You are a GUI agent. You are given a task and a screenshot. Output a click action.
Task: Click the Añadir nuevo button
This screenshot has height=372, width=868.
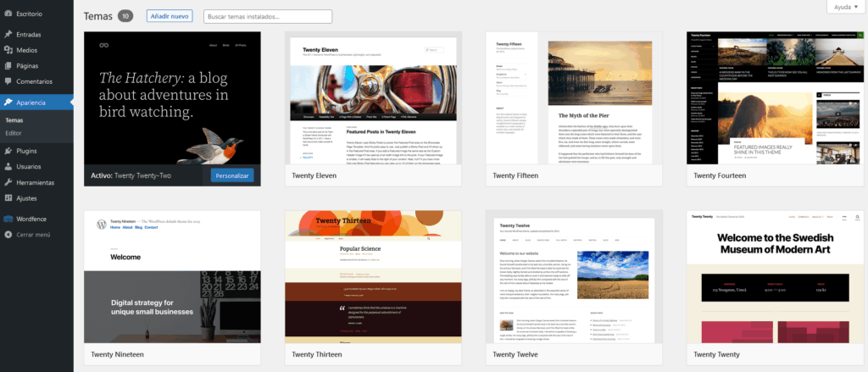click(x=170, y=17)
